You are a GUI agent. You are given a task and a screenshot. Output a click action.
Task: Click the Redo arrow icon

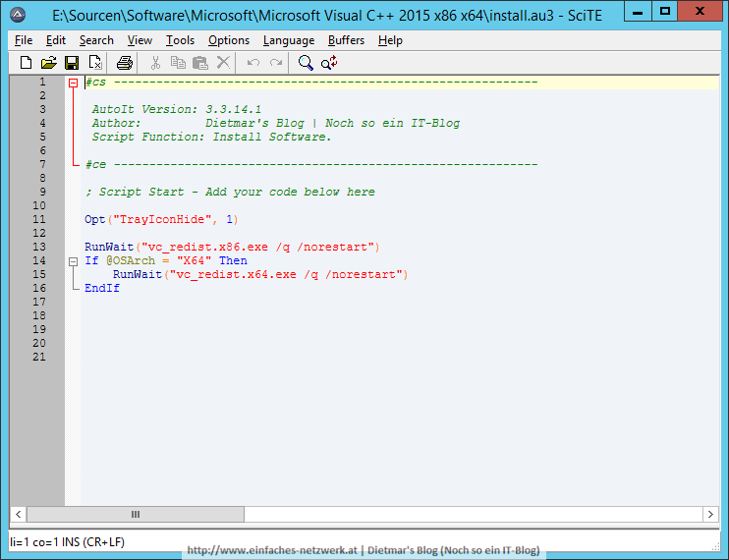(x=276, y=62)
